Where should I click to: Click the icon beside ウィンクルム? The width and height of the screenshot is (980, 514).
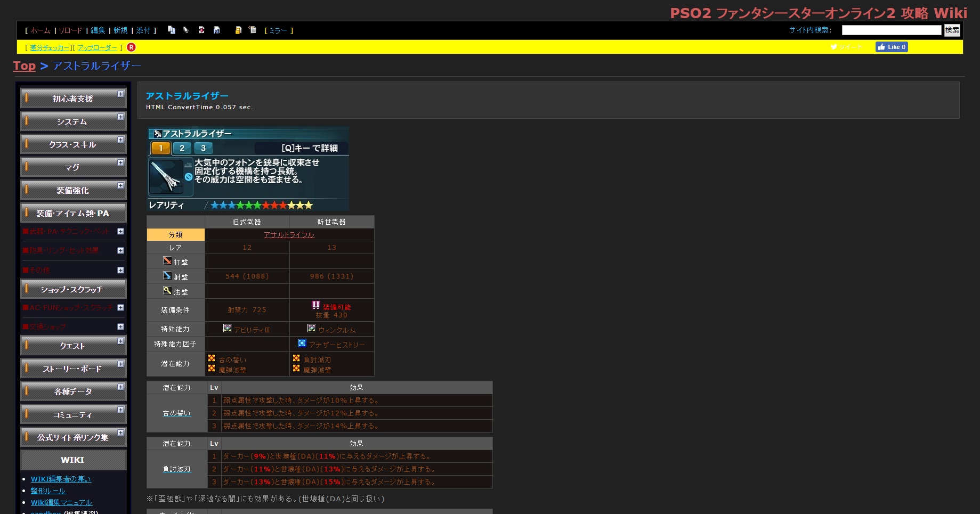(x=312, y=328)
